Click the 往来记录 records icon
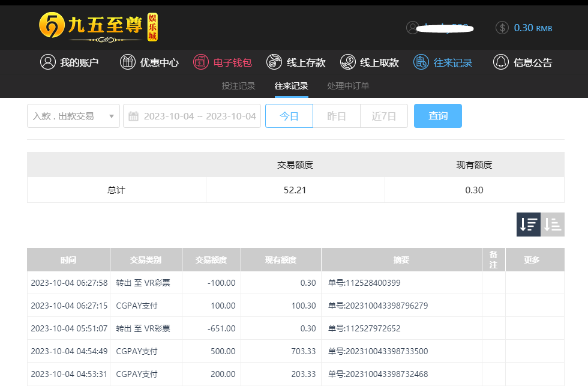 [421, 62]
